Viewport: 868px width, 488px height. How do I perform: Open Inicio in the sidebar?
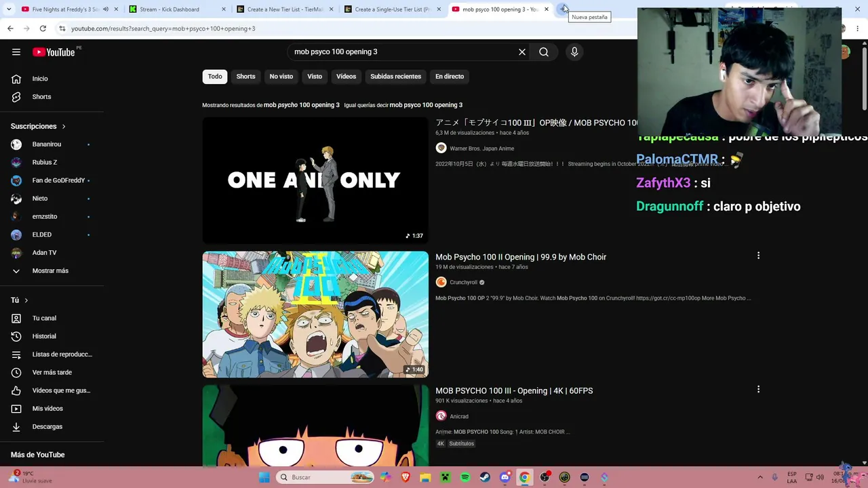(x=52, y=79)
